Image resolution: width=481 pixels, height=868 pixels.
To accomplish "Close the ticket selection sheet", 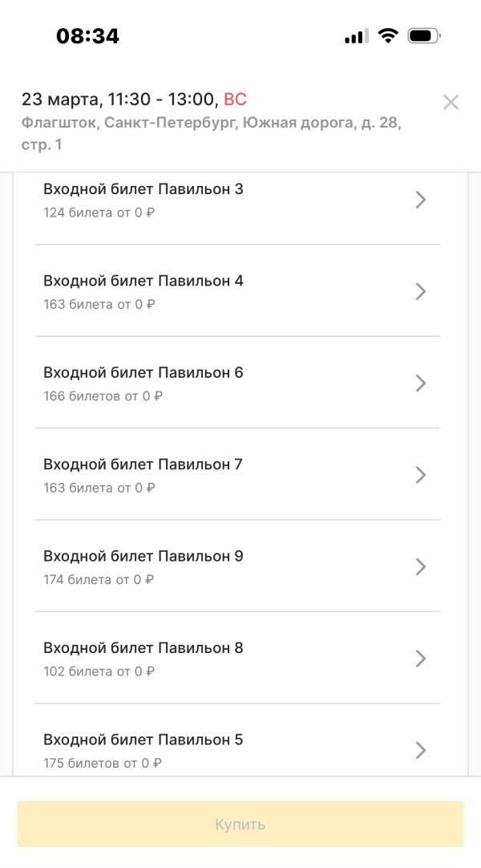I will click(x=451, y=103).
